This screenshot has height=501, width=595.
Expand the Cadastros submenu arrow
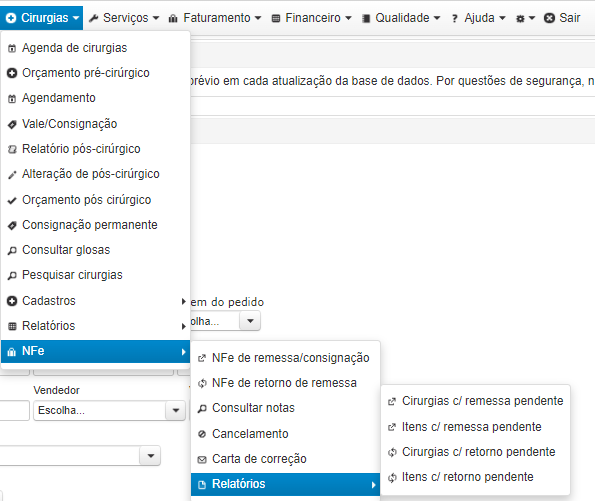coord(183,301)
